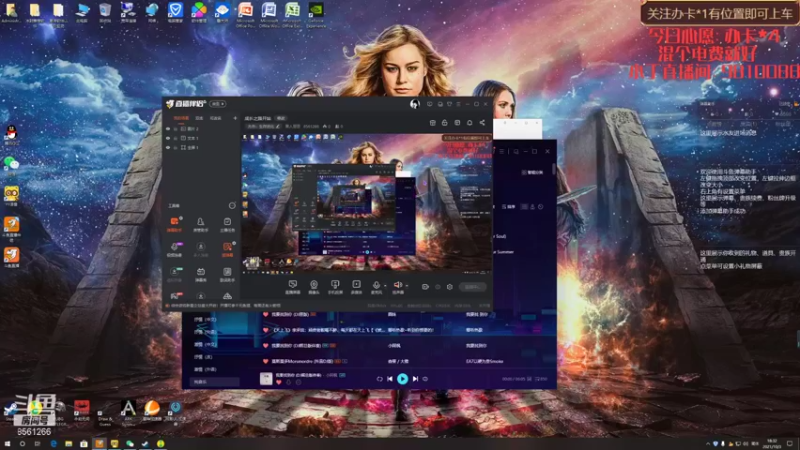Viewport: 800px width, 450px height.
Task: Lock the middle source layer
Action: 176,138
